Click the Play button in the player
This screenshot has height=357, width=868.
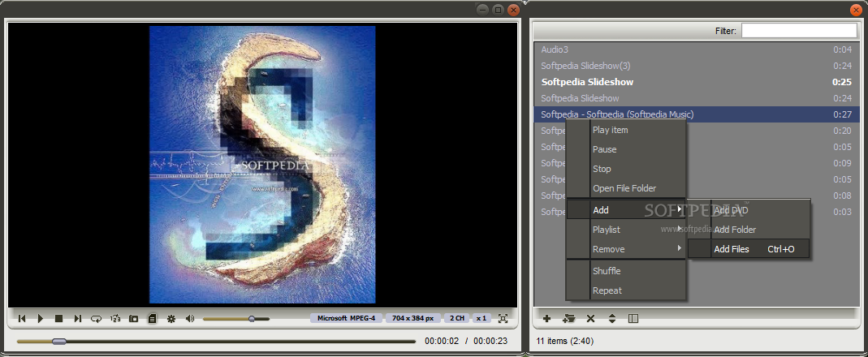tap(41, 318)
